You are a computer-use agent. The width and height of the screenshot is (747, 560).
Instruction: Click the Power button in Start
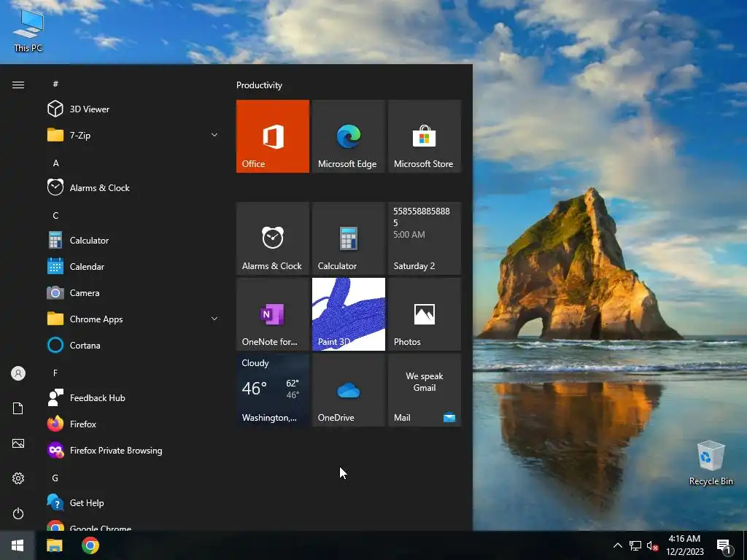[18, 513]
